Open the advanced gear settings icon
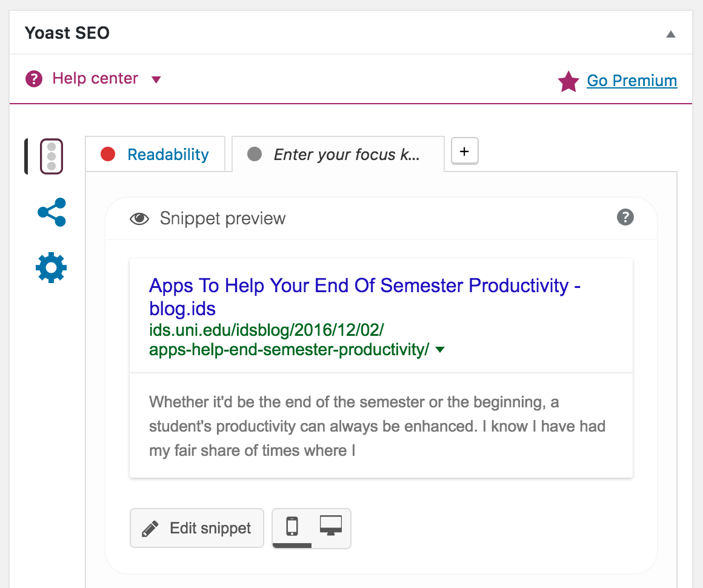 (52, 267)
